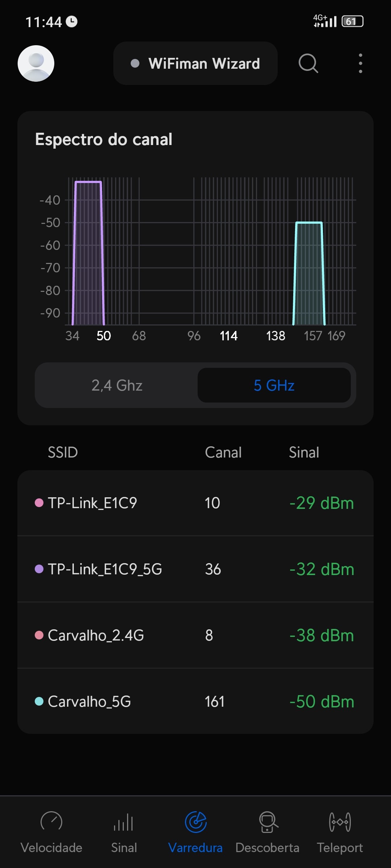Open the Descoberta discovery icon
Screen dimensions: 391x868
pyautogui.click(x=268, y=822)
